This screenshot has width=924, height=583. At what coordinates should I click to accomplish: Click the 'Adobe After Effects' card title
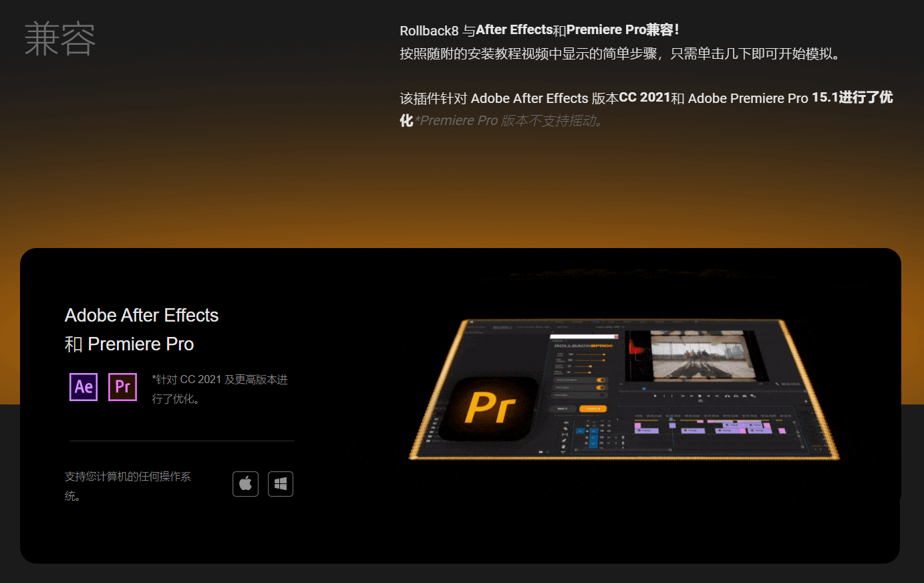tap(142, 315)
